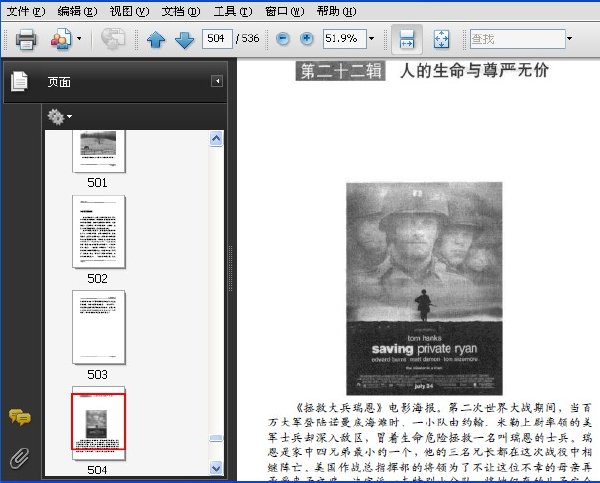The width and height of the screenshot is (600, 483).
Task: Open the 窗口(W) menu
Action: (x=284, y=11)
